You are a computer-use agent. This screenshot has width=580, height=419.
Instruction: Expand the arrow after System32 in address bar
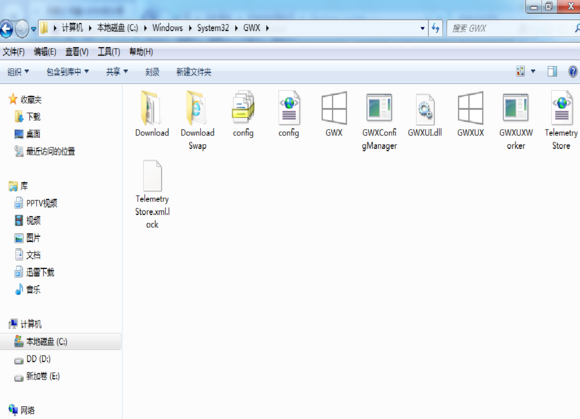[236, 28]
